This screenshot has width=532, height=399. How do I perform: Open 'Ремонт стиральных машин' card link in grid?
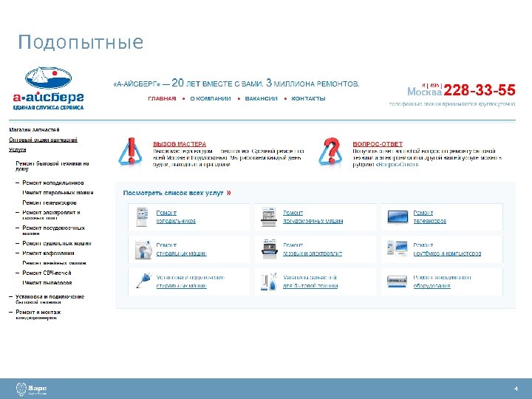[181, 250]
